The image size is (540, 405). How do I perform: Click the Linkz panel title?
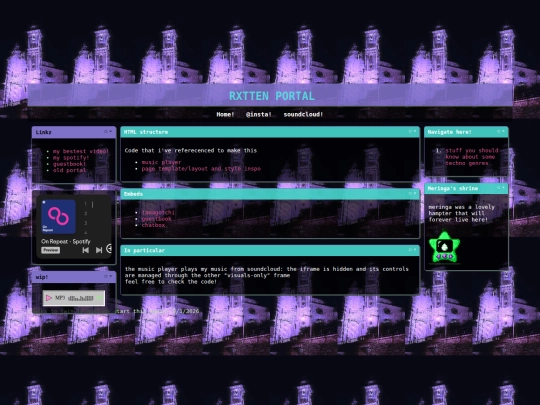click(43, 132)
